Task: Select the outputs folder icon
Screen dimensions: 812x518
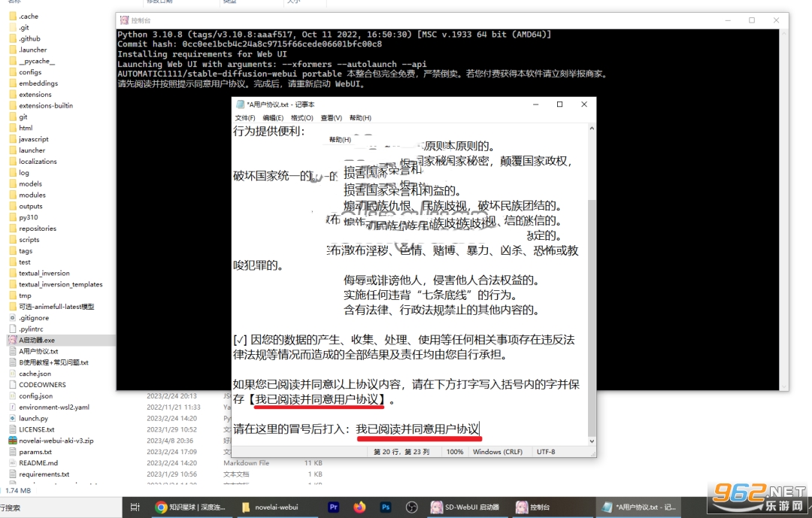Action: (13, 206)
